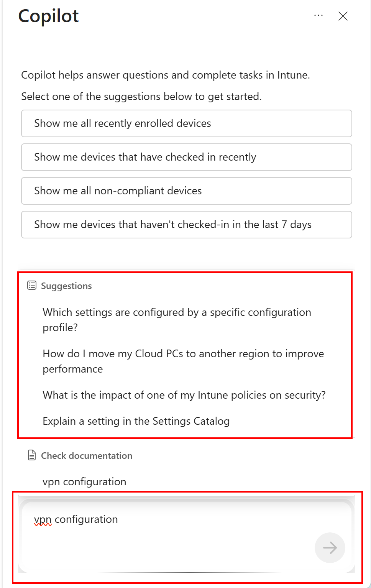Click the 'Copilot helps answer questions' description

coord(165,75)
